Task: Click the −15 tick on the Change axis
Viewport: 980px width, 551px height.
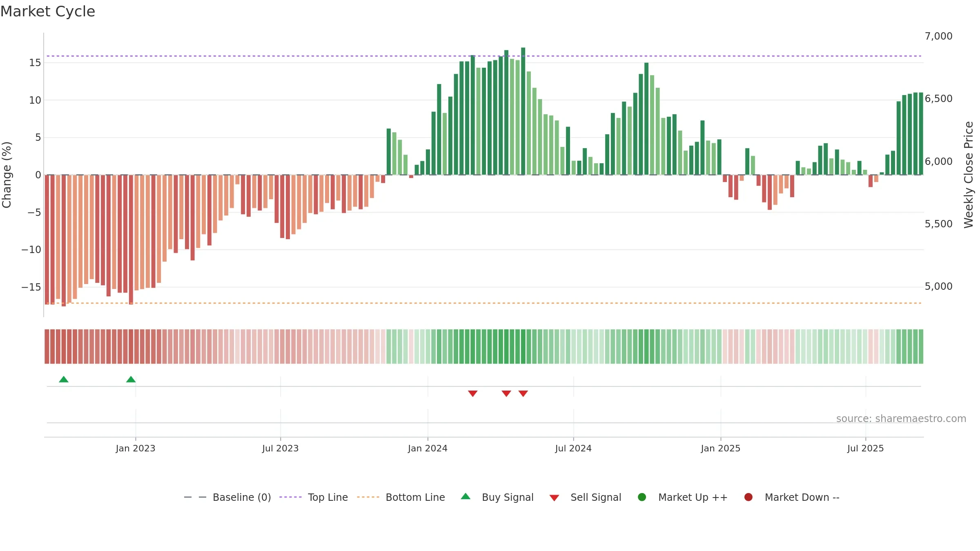Action: click(31, 287)
